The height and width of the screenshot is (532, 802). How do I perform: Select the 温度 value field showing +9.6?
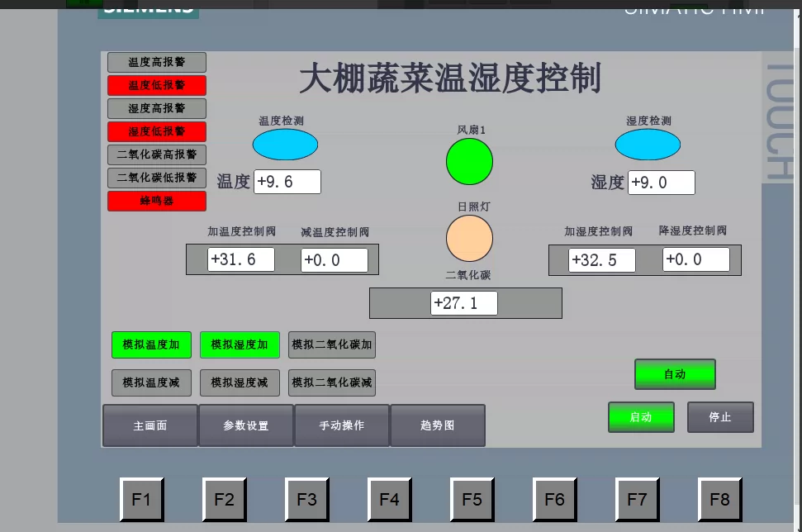pos(287,182)
